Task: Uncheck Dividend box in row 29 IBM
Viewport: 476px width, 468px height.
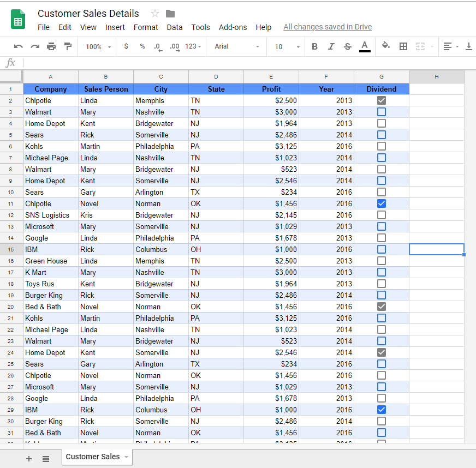Action: pyautogui.click(x=381, y=410)
